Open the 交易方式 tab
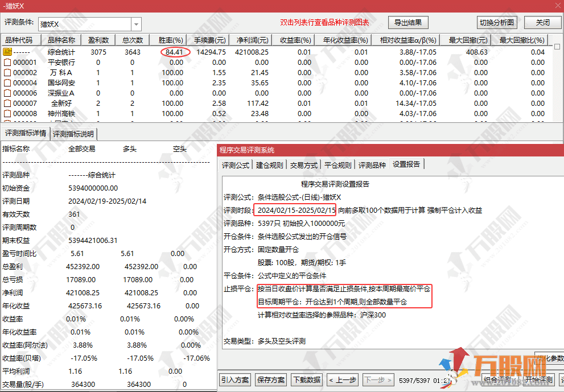Screen dimensions: 564x392 (304, 165)
